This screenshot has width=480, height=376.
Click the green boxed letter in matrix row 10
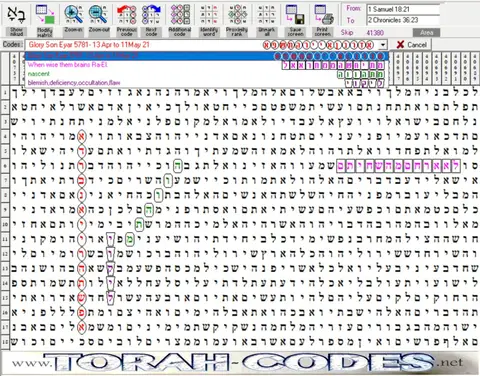[139, 224]
